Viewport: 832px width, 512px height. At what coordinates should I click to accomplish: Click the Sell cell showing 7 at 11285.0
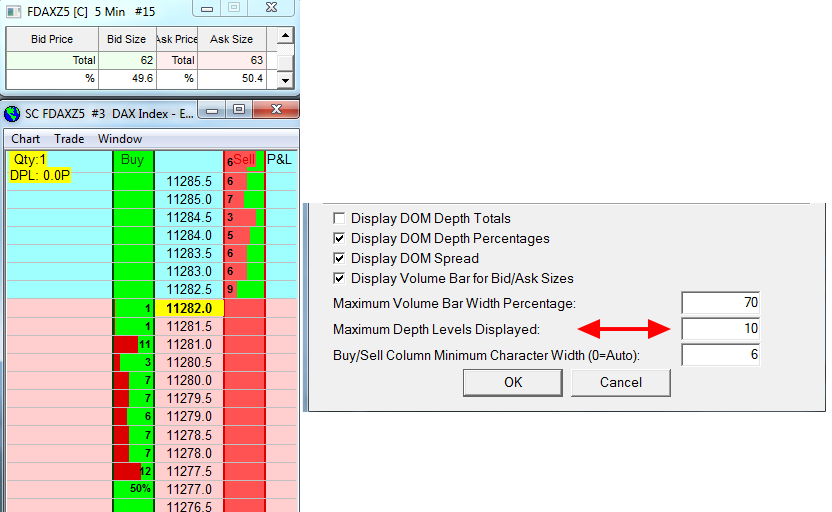point(244,199)
